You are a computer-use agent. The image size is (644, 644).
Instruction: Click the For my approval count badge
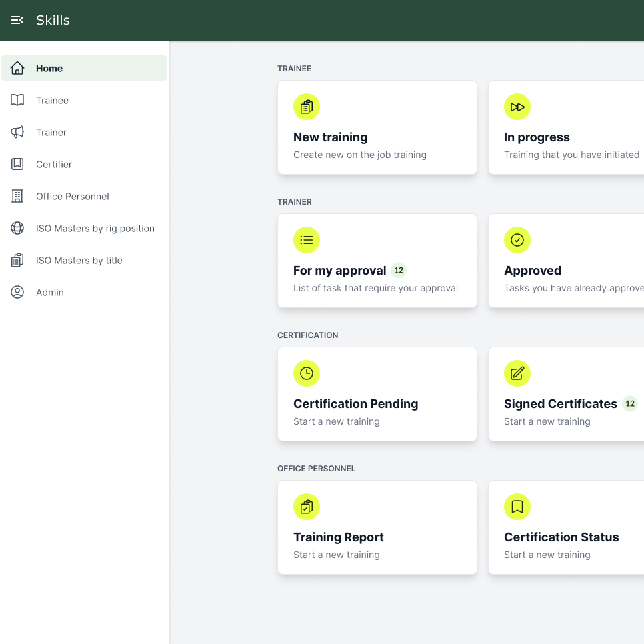coord(399,271)
